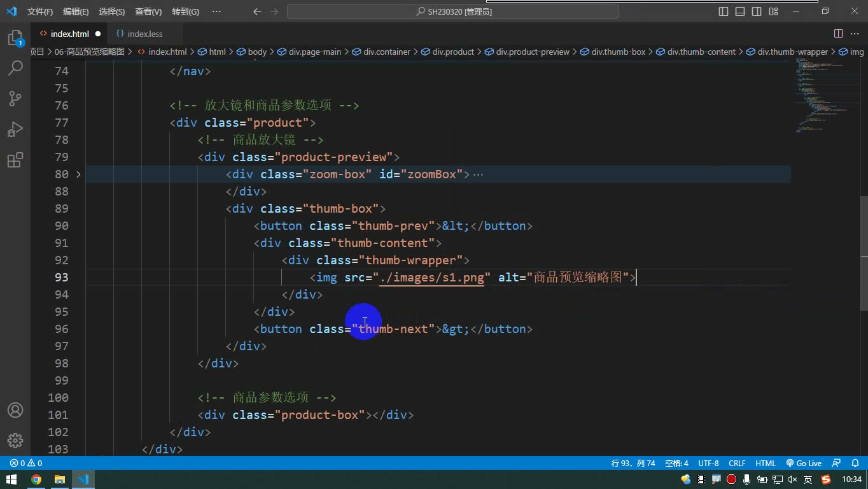The width and height of the screenshot is (868, 489).
Task: Select language mode HTML in status bar
Action: click(766, 464)
